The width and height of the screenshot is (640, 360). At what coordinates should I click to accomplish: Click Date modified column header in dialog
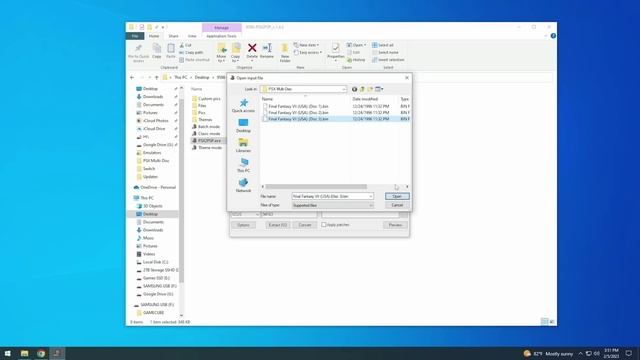[365, 99]
